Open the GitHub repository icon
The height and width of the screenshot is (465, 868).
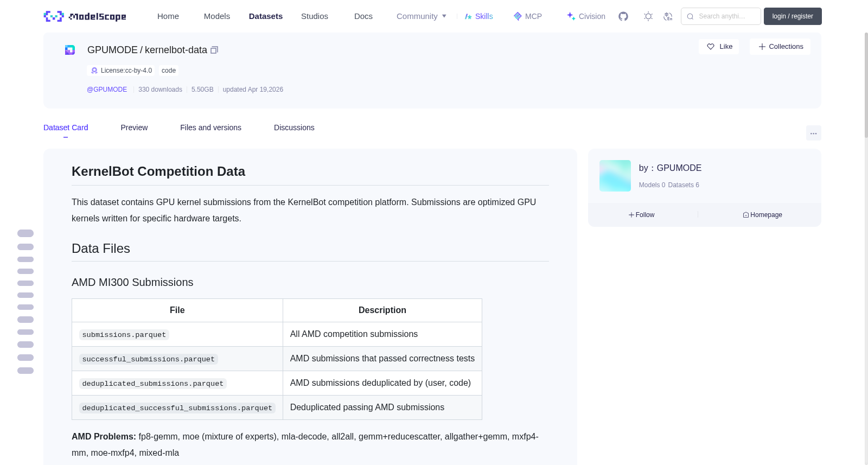623,16
